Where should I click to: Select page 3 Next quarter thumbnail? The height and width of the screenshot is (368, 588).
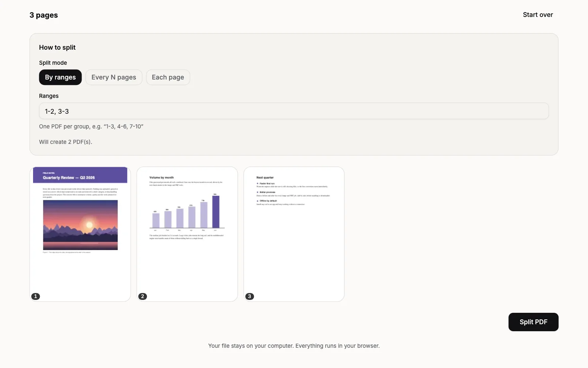tap(294, 234)
